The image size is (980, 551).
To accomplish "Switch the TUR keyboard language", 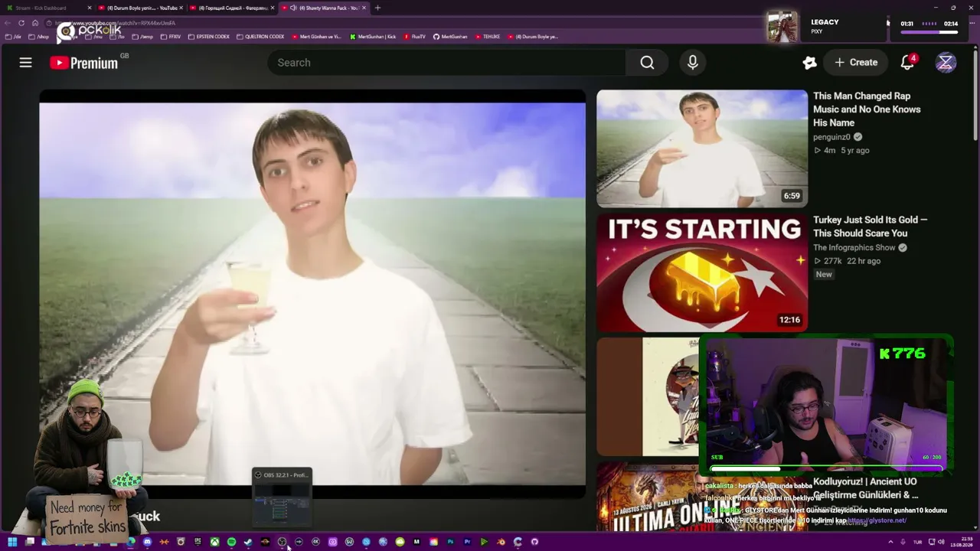I will click(917, 542).
